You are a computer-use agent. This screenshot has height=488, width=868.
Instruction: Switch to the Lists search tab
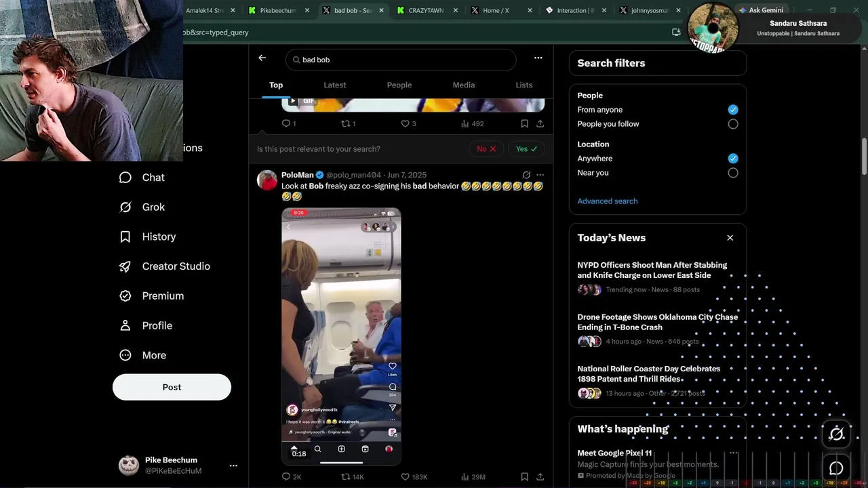[524, 85]
